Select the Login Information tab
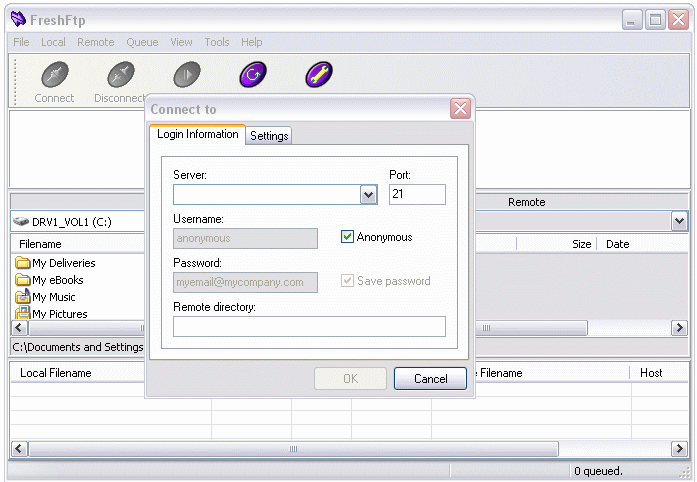The height and width of the screenshot is (482, 697). (198, 134)
